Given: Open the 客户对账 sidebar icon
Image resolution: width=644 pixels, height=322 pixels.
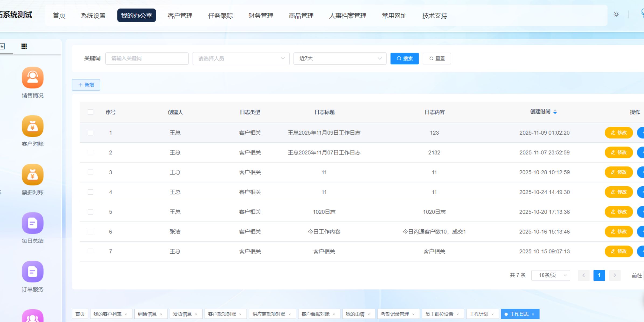Looking at the screenshot, I should (33, 126).
